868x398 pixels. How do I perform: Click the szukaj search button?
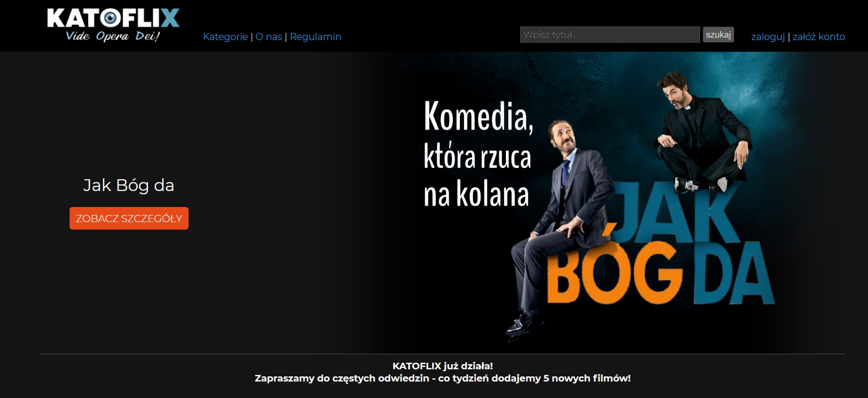point(718,35)
